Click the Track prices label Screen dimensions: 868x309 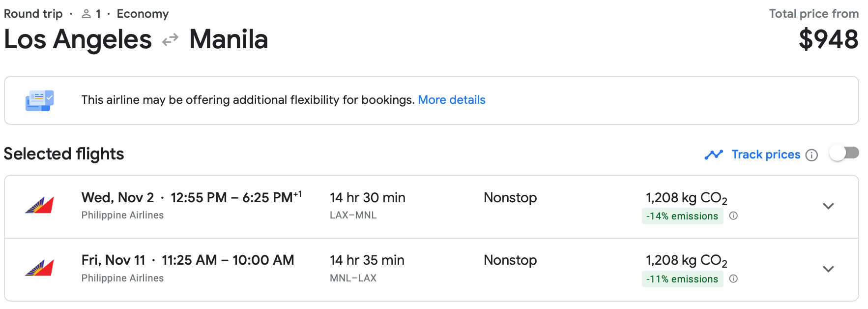766,154
